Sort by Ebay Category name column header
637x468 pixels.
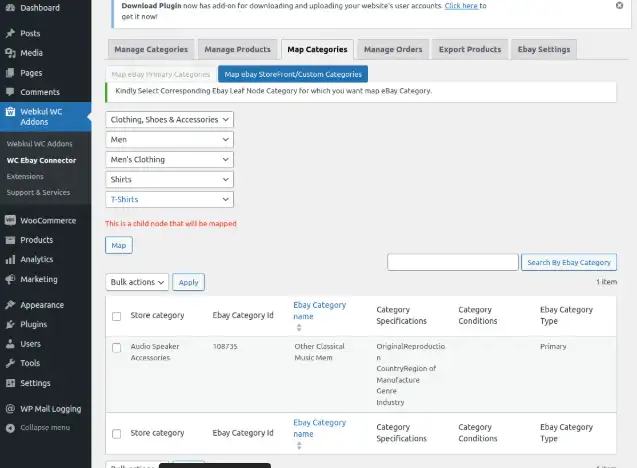pyautogui.click(x=319, y=311)
